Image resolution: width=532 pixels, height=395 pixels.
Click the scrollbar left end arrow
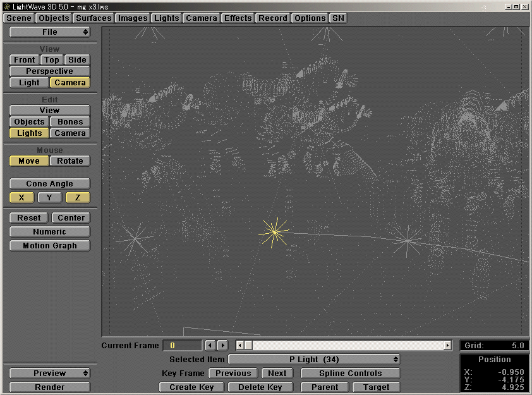click(239, 345)
